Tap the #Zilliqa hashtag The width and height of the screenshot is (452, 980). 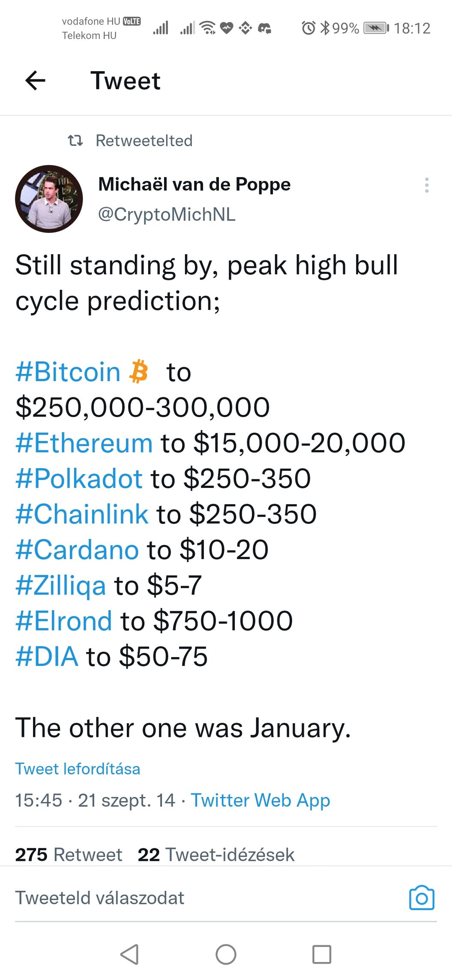[x=61, y=586]
